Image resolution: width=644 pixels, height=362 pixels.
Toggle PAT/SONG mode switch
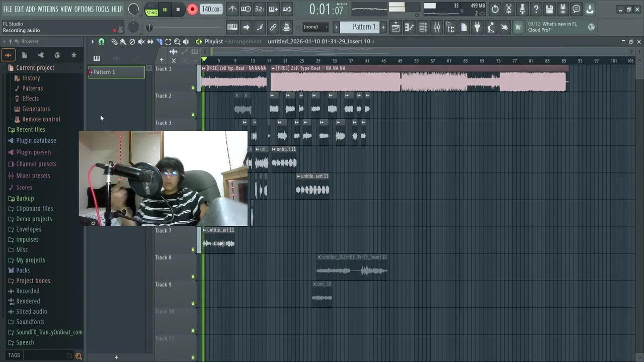[151, 10]
